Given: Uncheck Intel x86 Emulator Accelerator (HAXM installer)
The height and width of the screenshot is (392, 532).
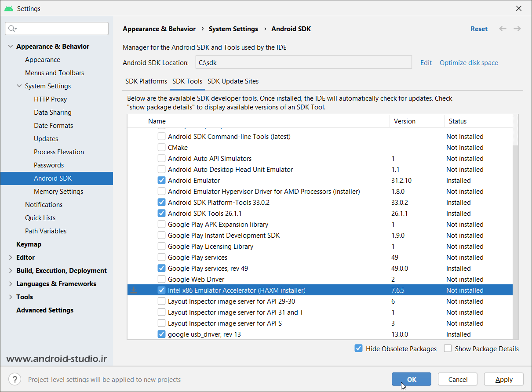Looking at the screenshot, I should pos(161,290).
